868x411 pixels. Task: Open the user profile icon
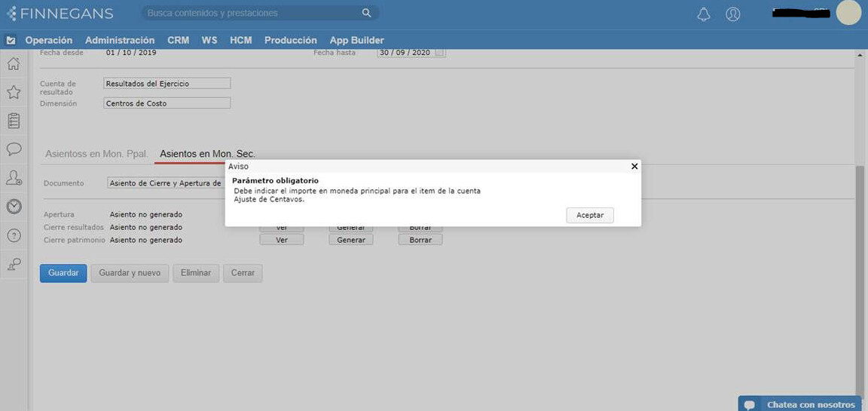(x=733, y=14)
